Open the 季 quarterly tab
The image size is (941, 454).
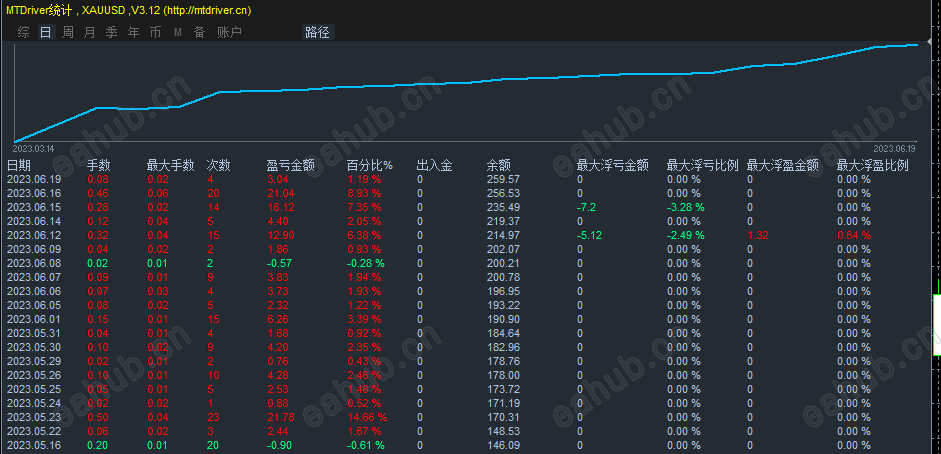click(112, 32)
